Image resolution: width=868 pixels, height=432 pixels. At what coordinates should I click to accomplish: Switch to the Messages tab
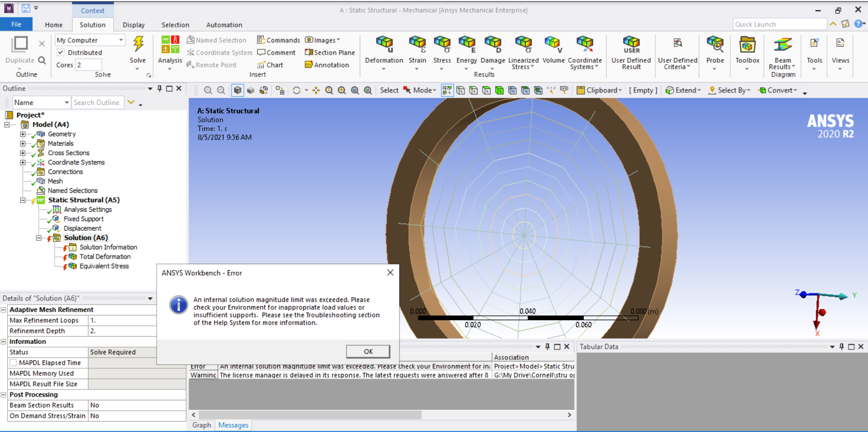click(x=233, y=425)
